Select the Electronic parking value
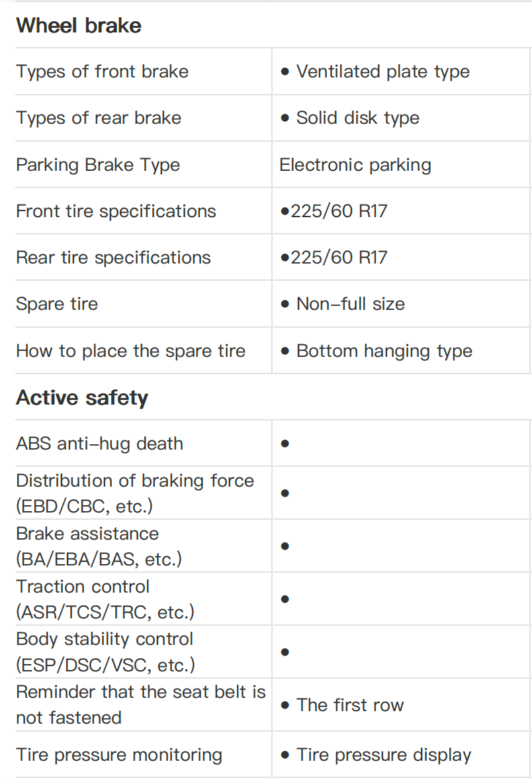 355,165
